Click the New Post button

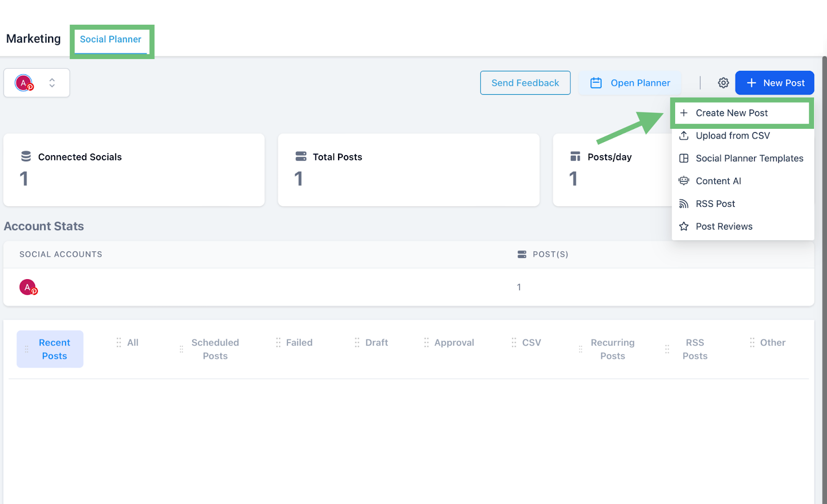coord(774,83)
